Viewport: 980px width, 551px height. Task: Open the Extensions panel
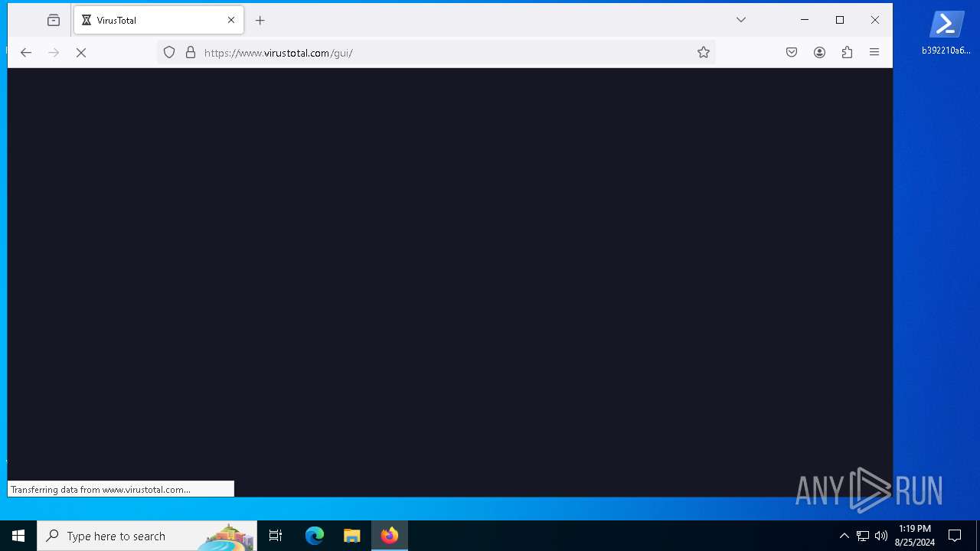point(847,52)
